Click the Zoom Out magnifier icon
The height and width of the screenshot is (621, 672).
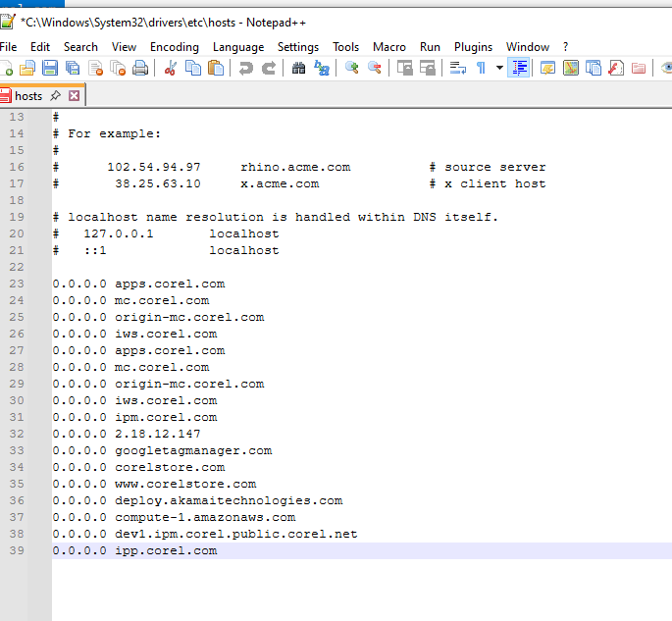pos(375,68)
